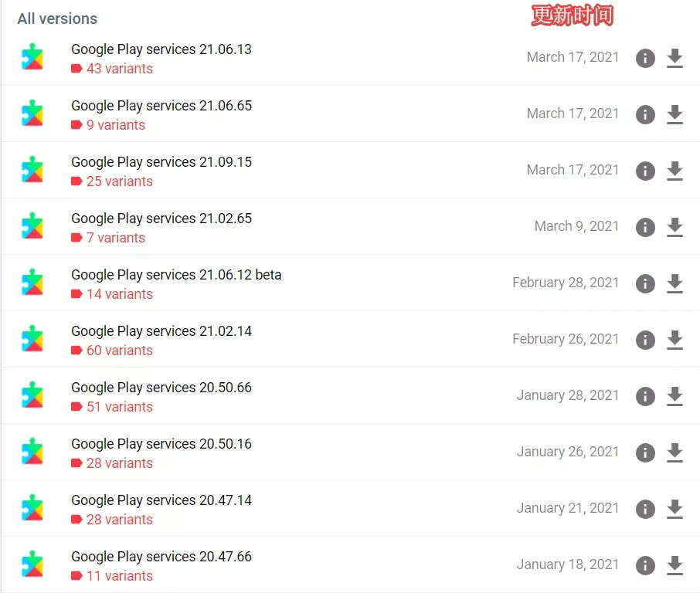Open the 9 variants link
Image resolution: width=700 pixels, height=593 pixels.
115,125
